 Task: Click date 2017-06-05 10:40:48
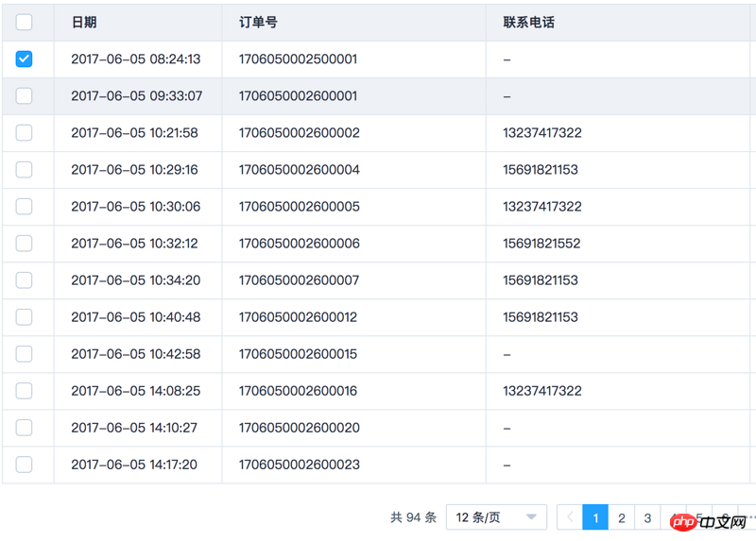pyautogui.click(x=136, y=317)
